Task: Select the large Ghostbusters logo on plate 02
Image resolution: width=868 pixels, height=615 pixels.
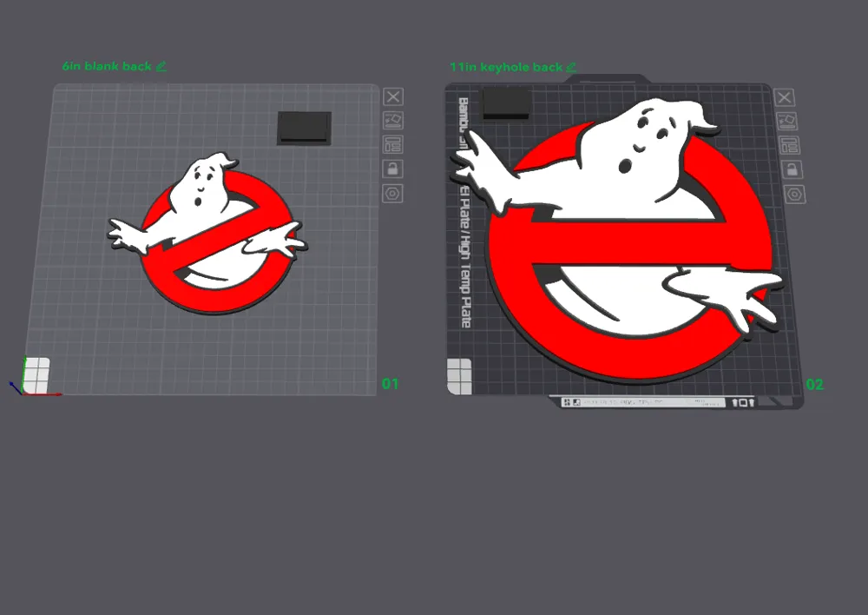Action: (x=615, y=241)
